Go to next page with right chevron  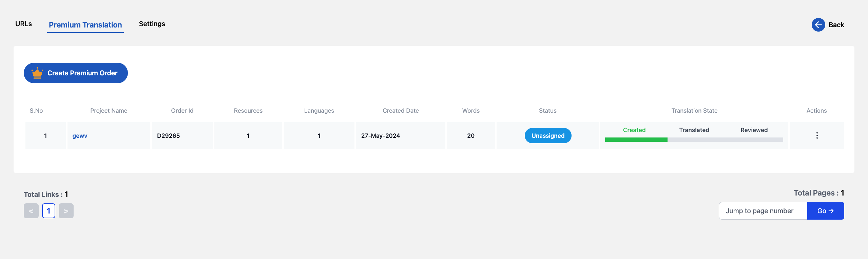tap(66, 211)
